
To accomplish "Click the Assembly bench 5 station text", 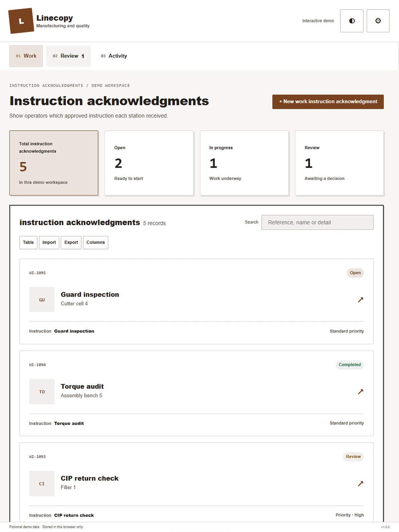I will [x=81, y=395].
